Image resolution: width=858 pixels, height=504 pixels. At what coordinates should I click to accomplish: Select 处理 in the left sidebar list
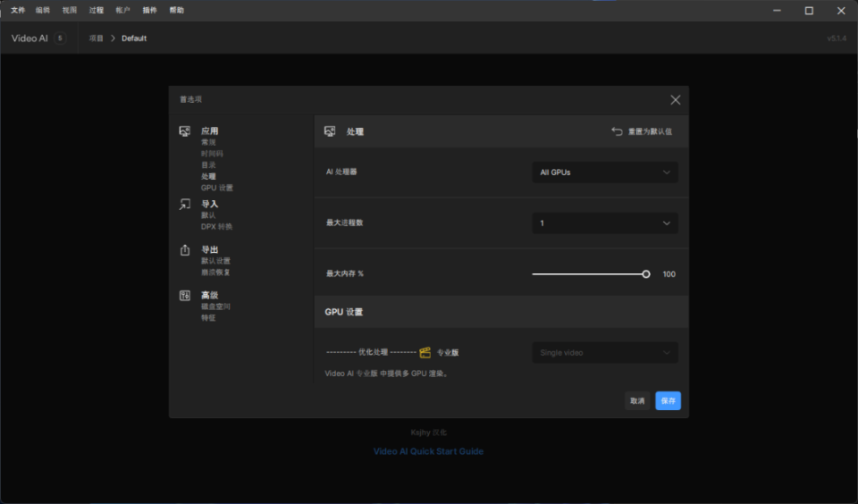pos(208,177)
